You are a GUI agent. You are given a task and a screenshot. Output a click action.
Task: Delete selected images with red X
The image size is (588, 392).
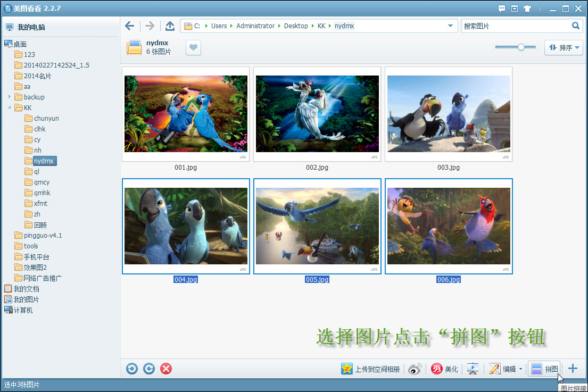[166, 369]
